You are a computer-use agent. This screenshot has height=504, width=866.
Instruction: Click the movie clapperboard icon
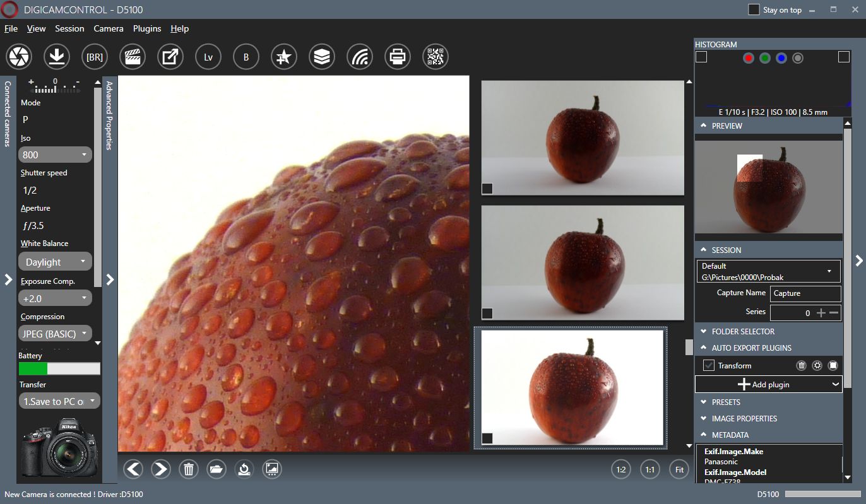tap(133, 57)
